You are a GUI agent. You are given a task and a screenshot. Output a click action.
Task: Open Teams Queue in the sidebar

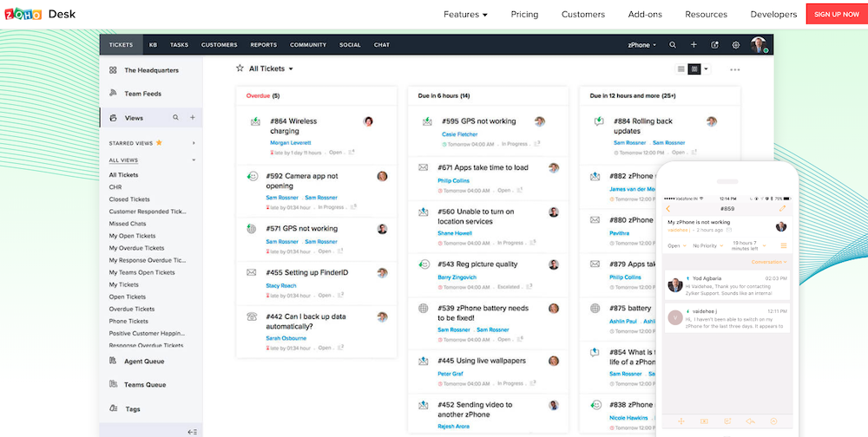pos(144,384)
